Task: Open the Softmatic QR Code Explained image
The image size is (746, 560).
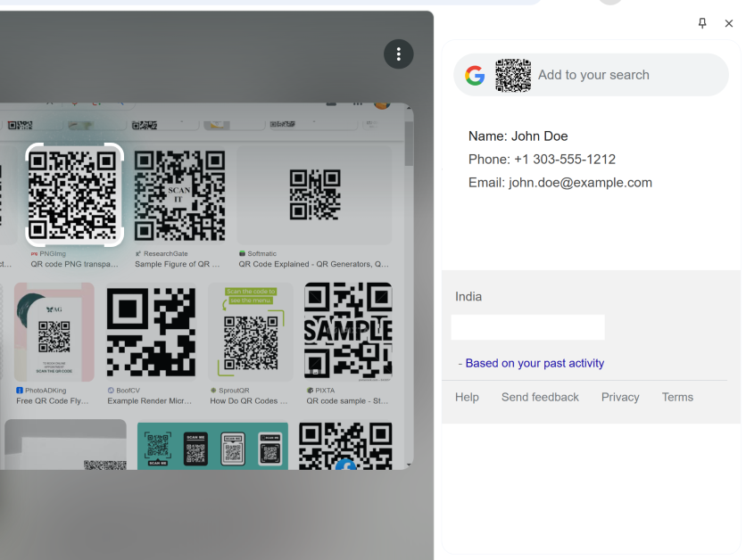Action: tap(314, 195)
